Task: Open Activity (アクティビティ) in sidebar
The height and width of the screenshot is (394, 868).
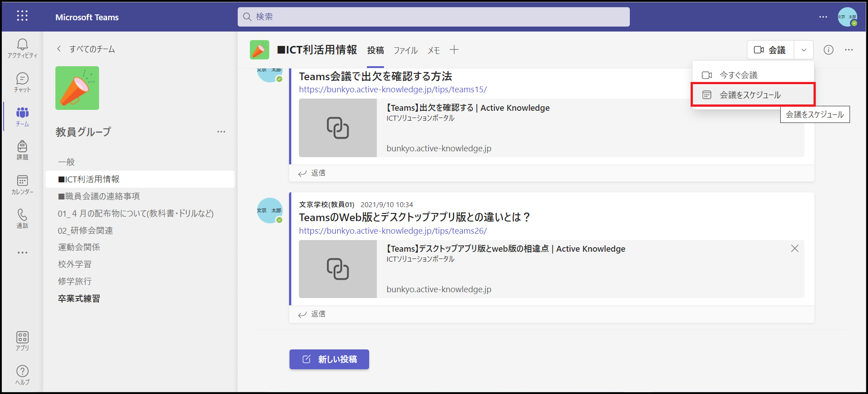Action: pyautogui.click(x=22, y=48)
